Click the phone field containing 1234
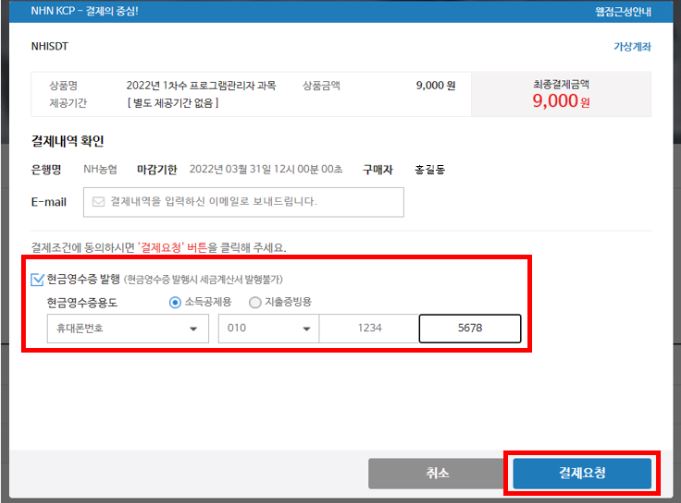 point(369,328)
